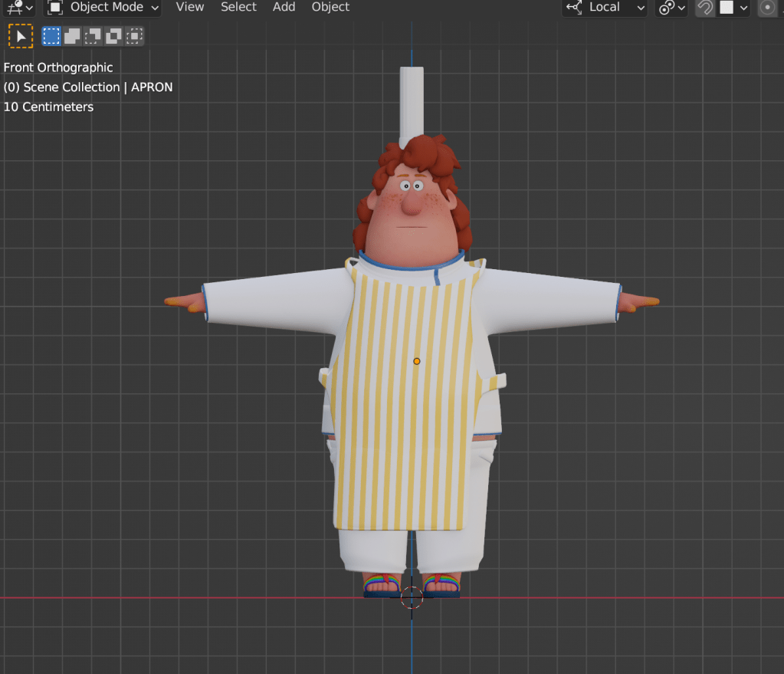Click the Add menu

click(284, 7)
